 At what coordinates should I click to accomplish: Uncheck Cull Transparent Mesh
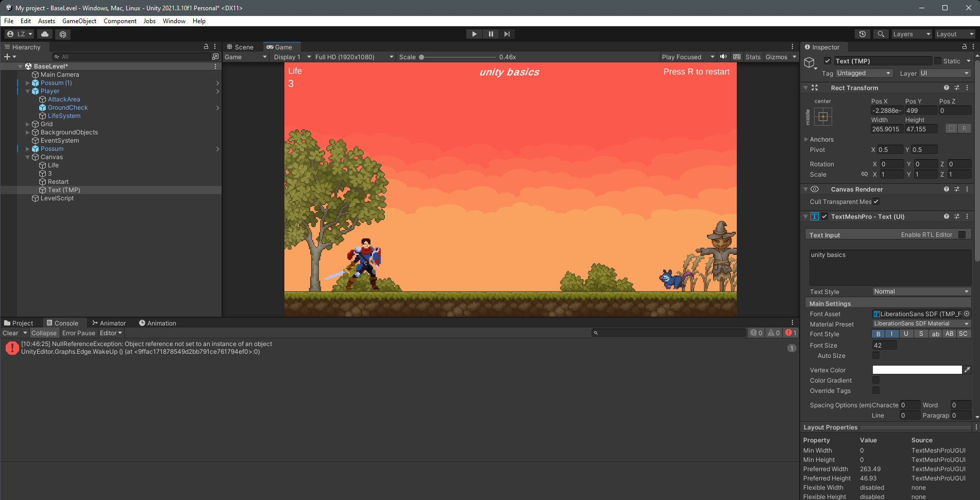pyautogui.click(x=876, y=201)
